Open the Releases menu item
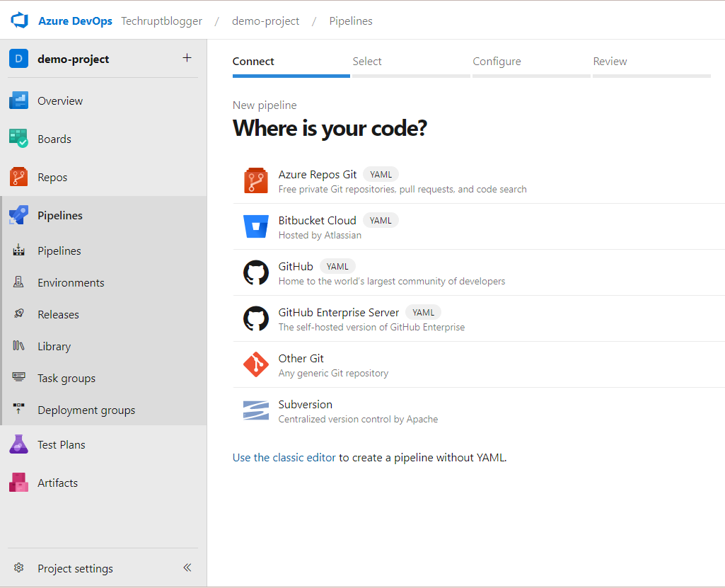The image size is (725, 588). tap(58, 314)
